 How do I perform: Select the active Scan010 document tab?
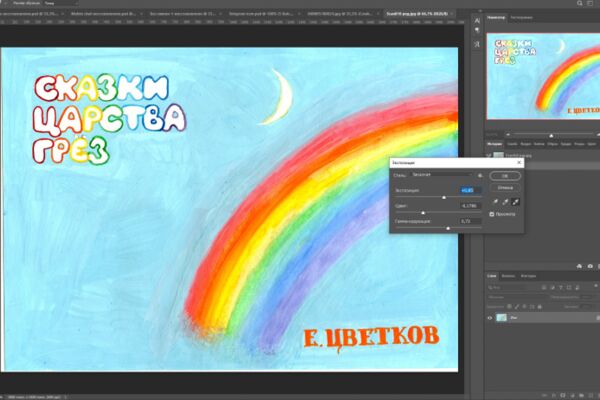pyautogui.click(x=417, y=14)
